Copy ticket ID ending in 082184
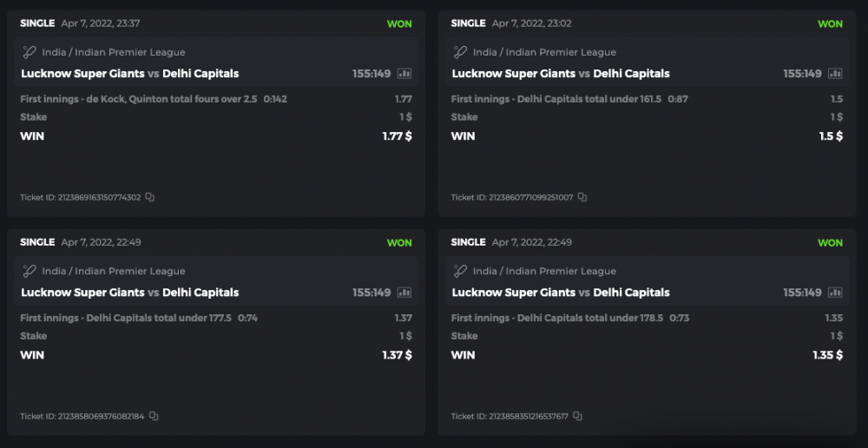The width and height of the screenshot is (868, 448). pyautogui.click(x=154, y=416)
